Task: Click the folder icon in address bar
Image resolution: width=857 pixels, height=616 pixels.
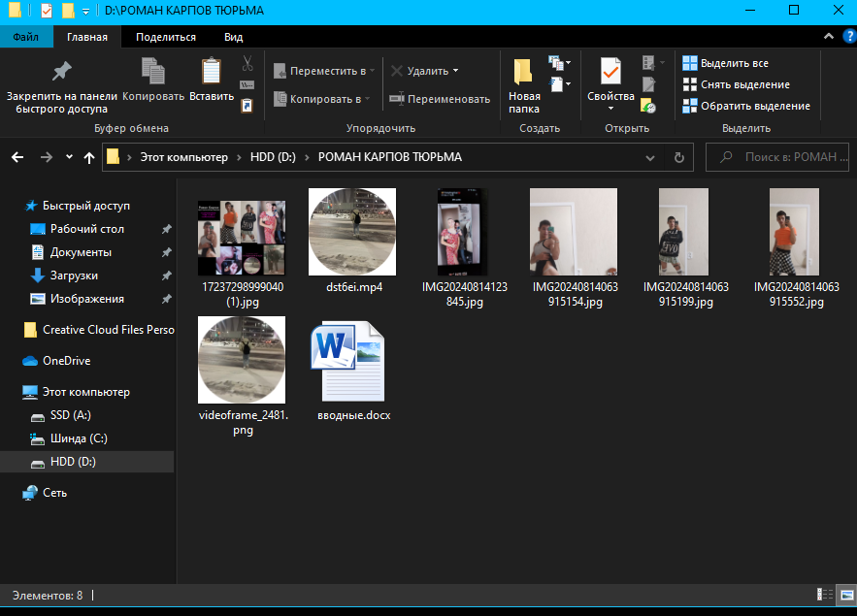Action: (x=114, y=157)
